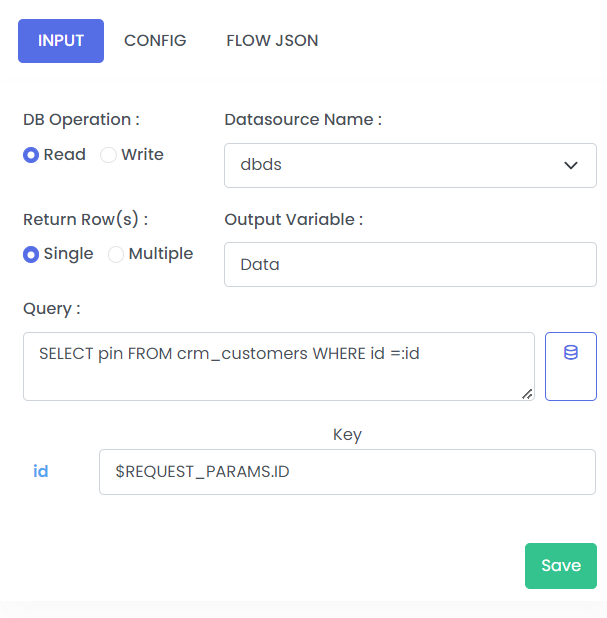Click the Output Variable label

pos(294,220)
